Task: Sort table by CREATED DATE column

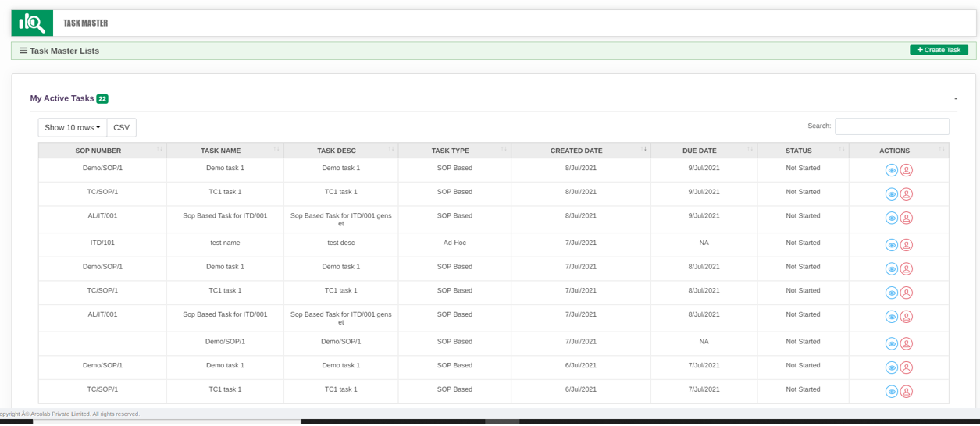Action: click(580, 151)
